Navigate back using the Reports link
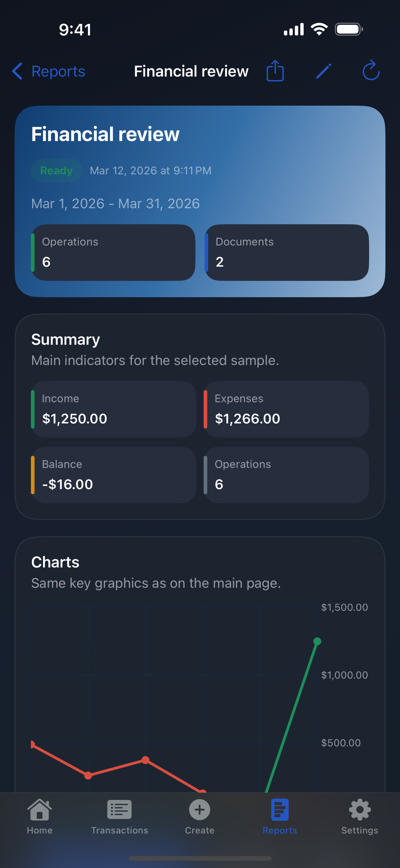This screenshot has height=868, width=400. [x=58, y=71]
